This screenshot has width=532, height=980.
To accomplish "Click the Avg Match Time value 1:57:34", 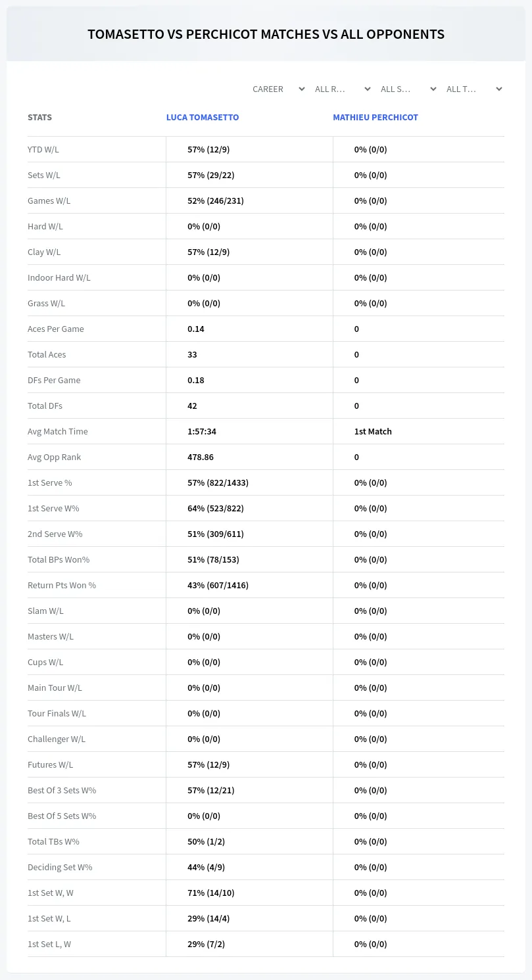I will point(202,432).
